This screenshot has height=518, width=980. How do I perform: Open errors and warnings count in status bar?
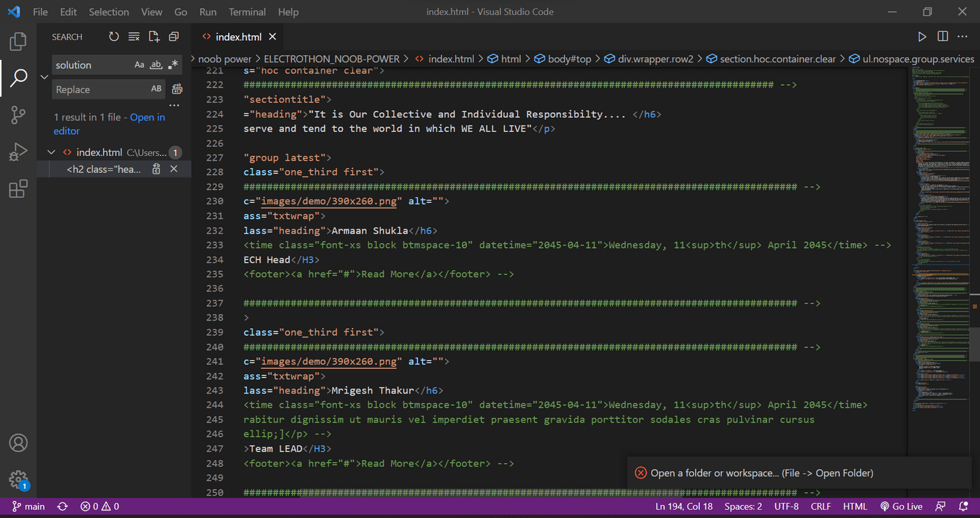[99, 506]
